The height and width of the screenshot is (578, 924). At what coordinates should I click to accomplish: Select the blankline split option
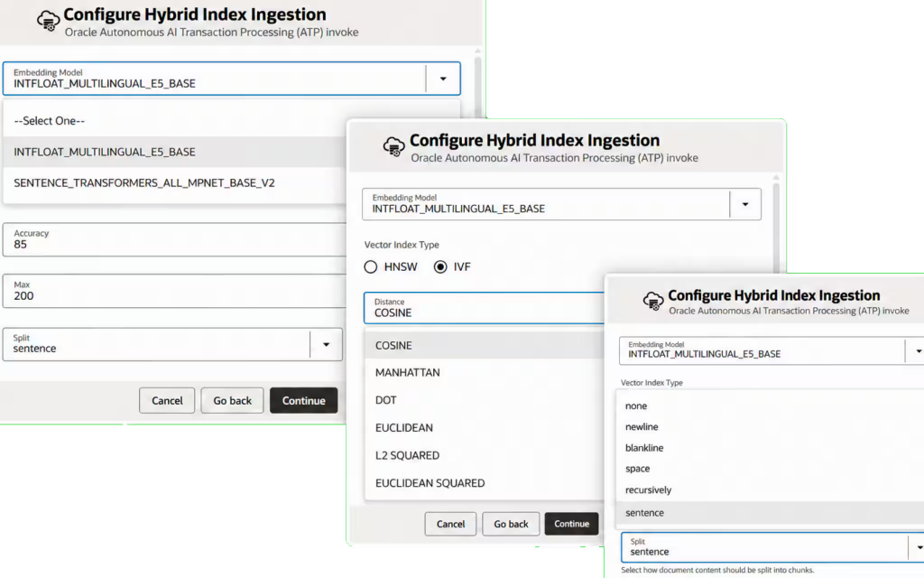click(771, 448)
